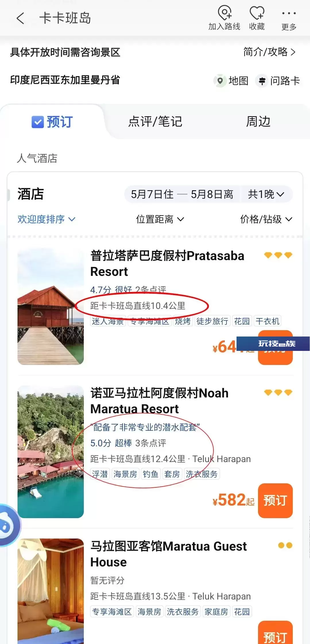Expand the 价格/钻级 filter dropdown
The width and height of the screenshot is (310, 644).
(x=266, y=219)
